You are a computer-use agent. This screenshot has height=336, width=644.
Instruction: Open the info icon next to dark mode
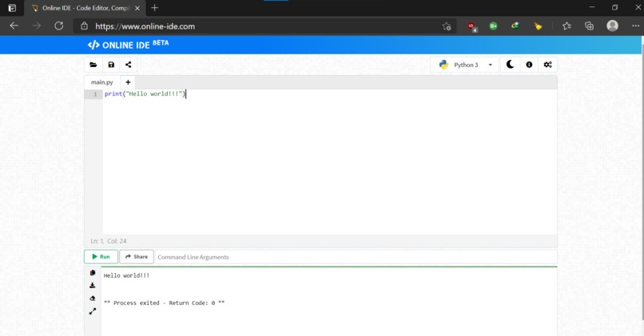tap(529, 65)
